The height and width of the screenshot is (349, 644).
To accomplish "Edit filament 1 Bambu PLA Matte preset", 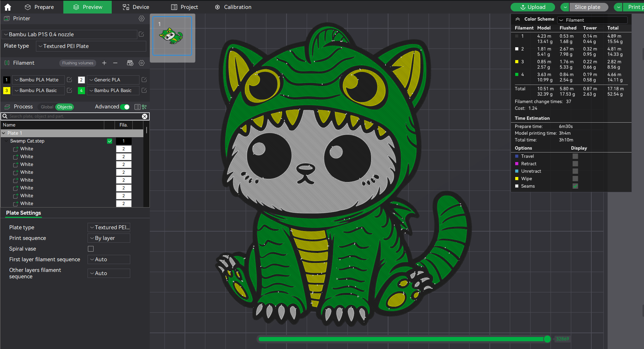I will (x=69, y=80).
